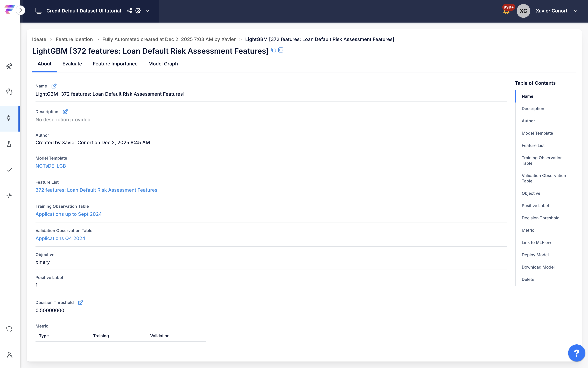This screenshot has width=588, height=368.
Task: Open the head-with-gears sidebar icon
Action: 9,92
